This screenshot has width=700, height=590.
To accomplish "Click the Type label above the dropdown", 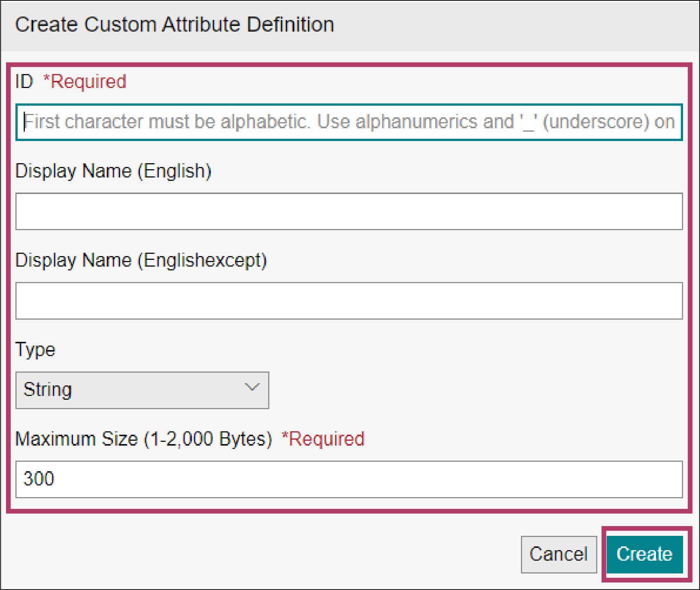I will pyautogui.click(x=35, y=350).
